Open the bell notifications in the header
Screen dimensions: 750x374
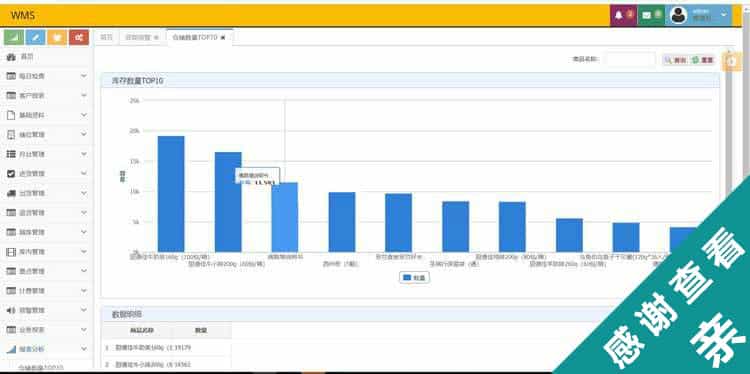click(623, 15)
